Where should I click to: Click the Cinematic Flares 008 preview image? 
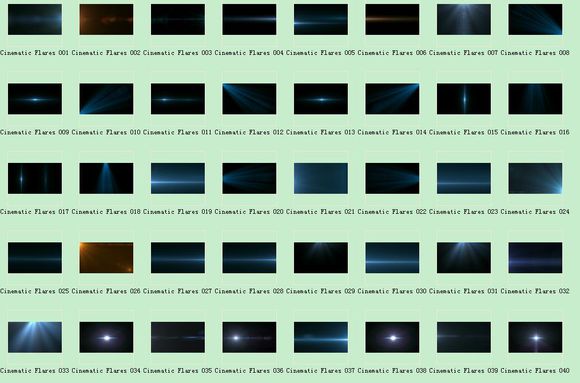point(535,20)
